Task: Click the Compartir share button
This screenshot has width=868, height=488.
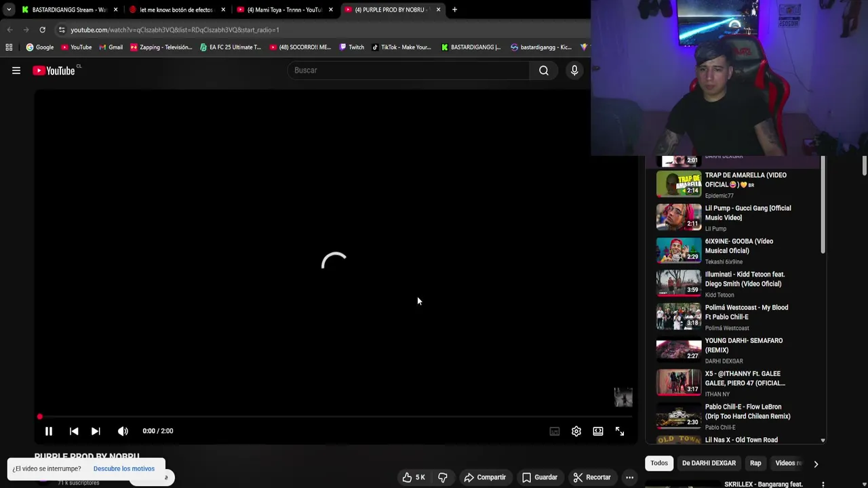Action: point(485,477)
